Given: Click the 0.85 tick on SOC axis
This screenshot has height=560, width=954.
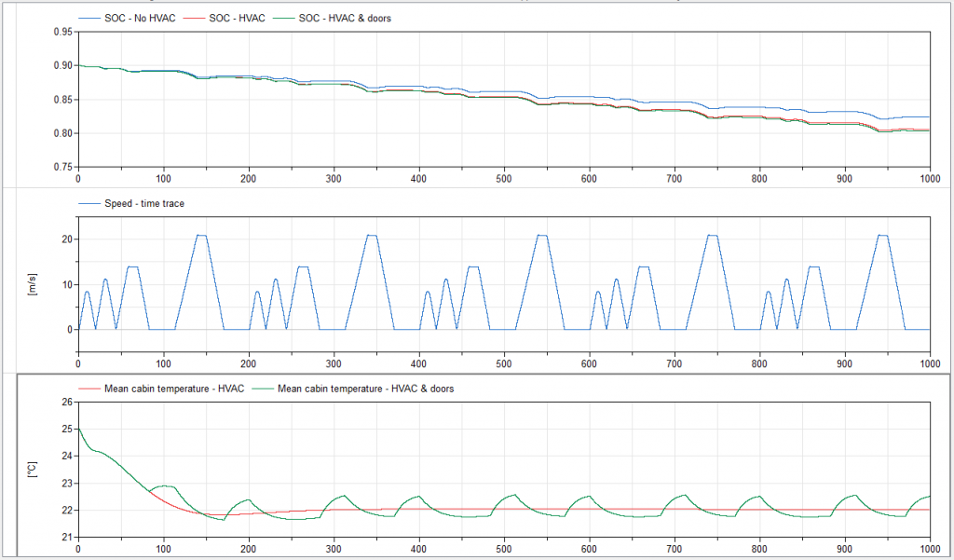Looking at the screenshot, I should click(62, 99).
